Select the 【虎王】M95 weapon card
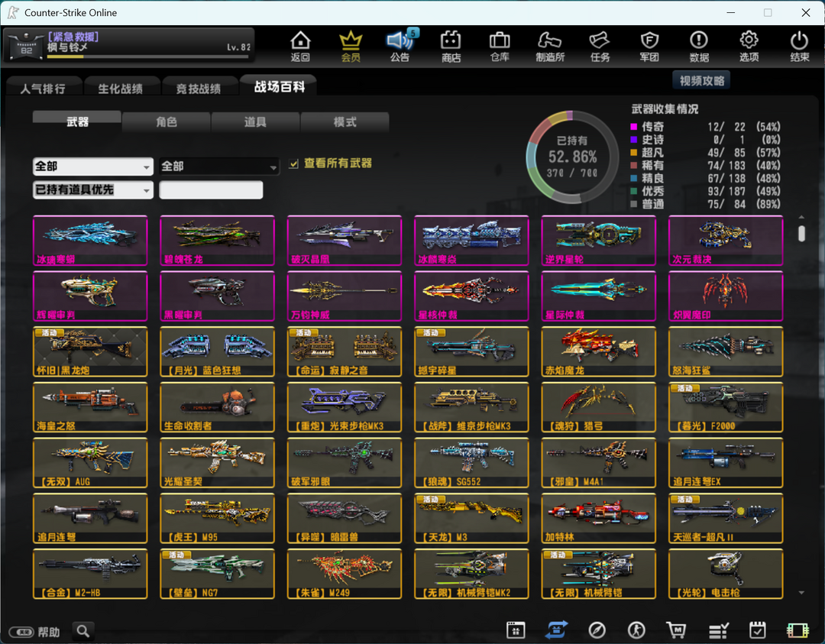 click(217, 518)
